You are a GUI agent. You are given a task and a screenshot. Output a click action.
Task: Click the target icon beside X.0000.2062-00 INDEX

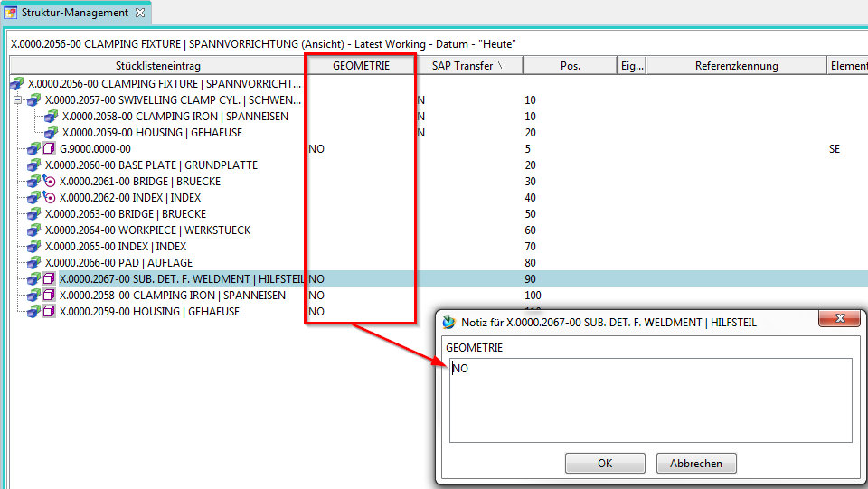point(50,198)
